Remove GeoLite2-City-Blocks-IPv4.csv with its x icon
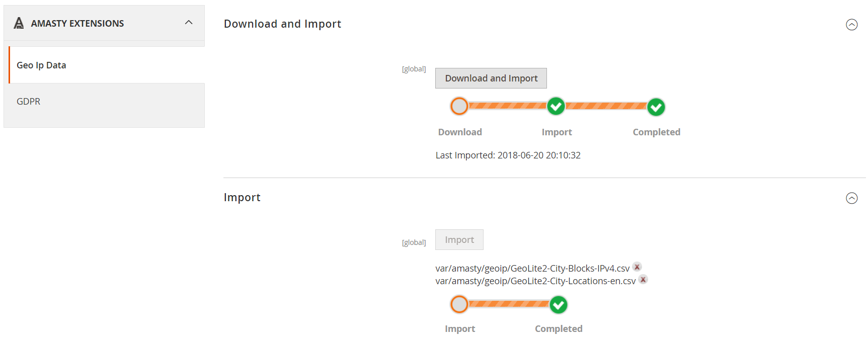The width and height of the screenshot is (868, 341). click(637, 267)
